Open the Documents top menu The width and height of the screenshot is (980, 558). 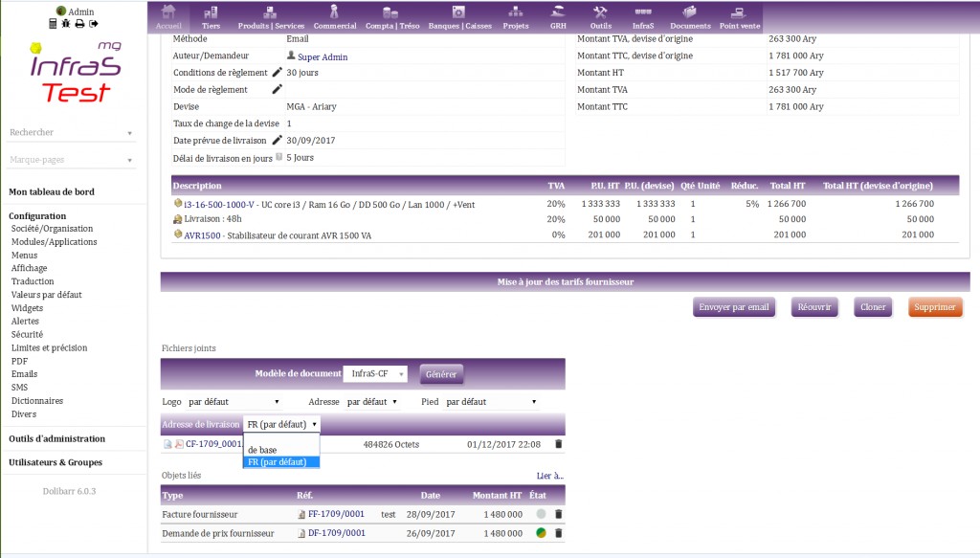pyautogui.click(x=690, y=17)
